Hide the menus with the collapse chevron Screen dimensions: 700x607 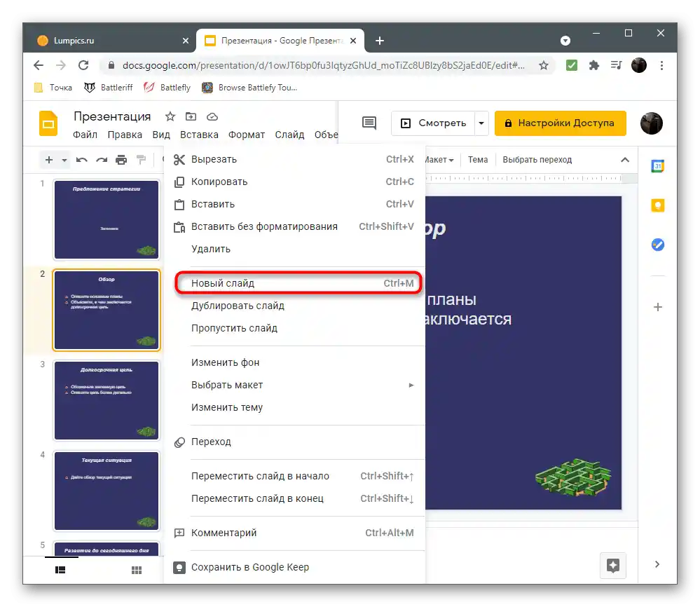(625, 160)
